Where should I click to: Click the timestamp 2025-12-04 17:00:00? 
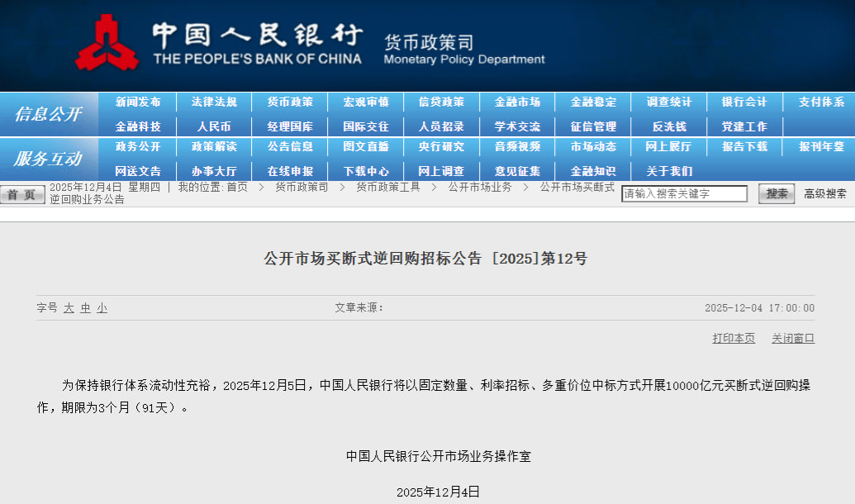click(759, 307)
